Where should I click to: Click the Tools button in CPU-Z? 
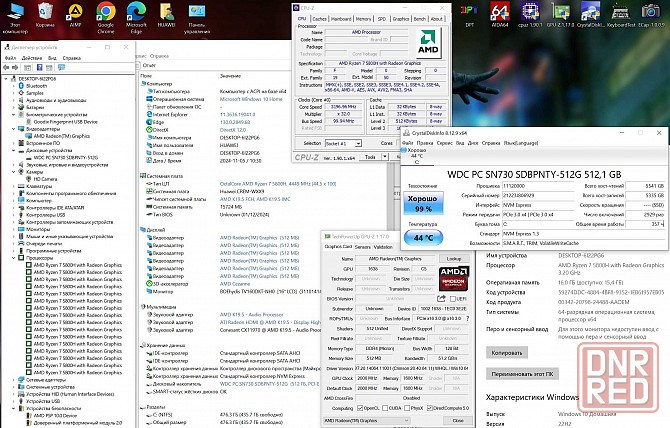click(370, 157)
